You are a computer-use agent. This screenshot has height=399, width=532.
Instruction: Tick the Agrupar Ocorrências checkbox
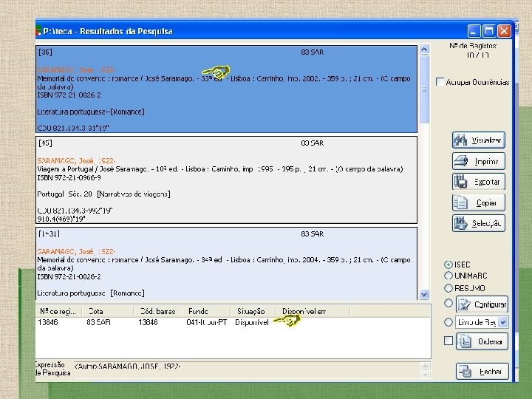coord(440,82)
